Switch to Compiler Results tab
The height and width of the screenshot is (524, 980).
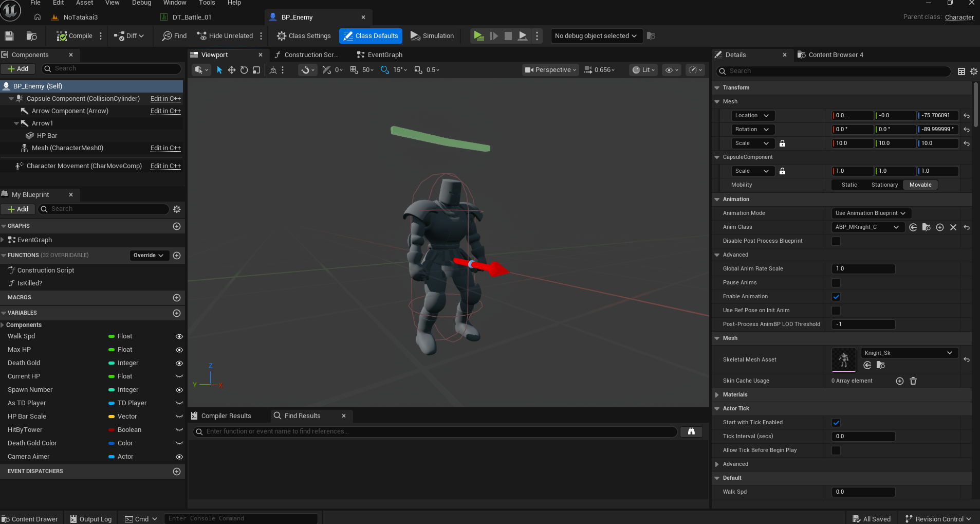coord(221,416)
